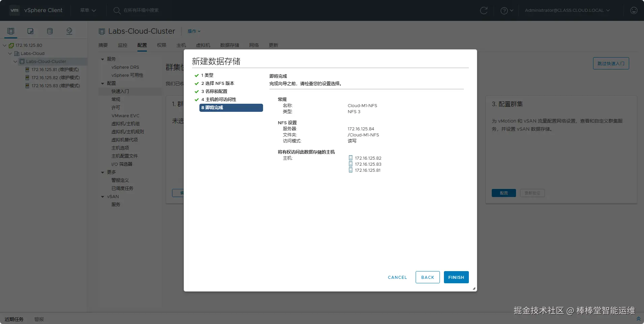Screen dimensions: 644x324
Task: Open the 警报 panel tab
Action: point(39,319)
